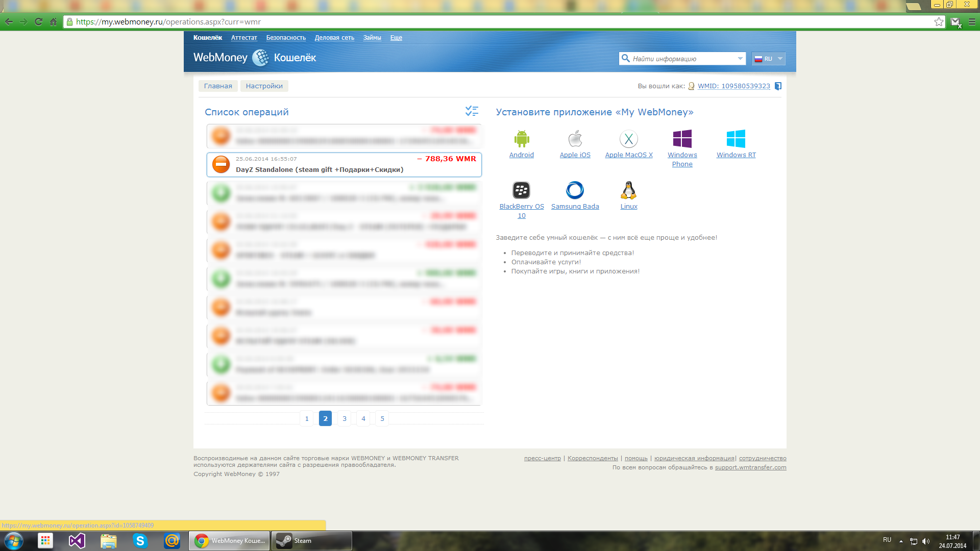Open the Деловая сеть top menu item
980x551 pixels.
tap(334, 38)
